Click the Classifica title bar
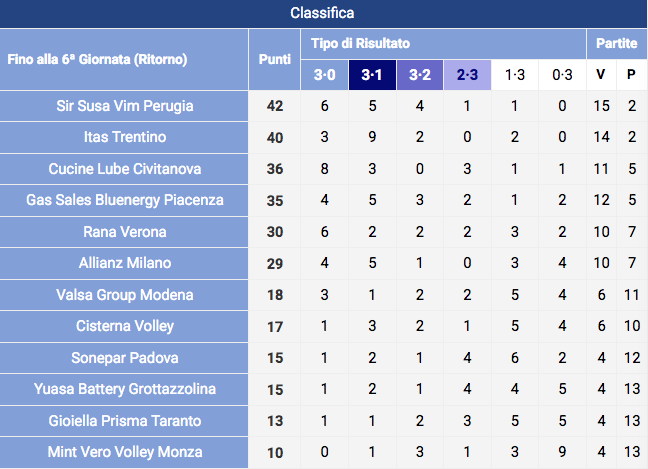The width and height of the screenshot is (648, 469). (323, 13)
